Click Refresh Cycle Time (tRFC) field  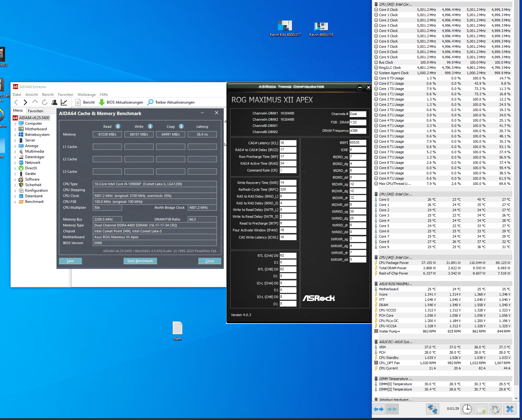(288, 190)
